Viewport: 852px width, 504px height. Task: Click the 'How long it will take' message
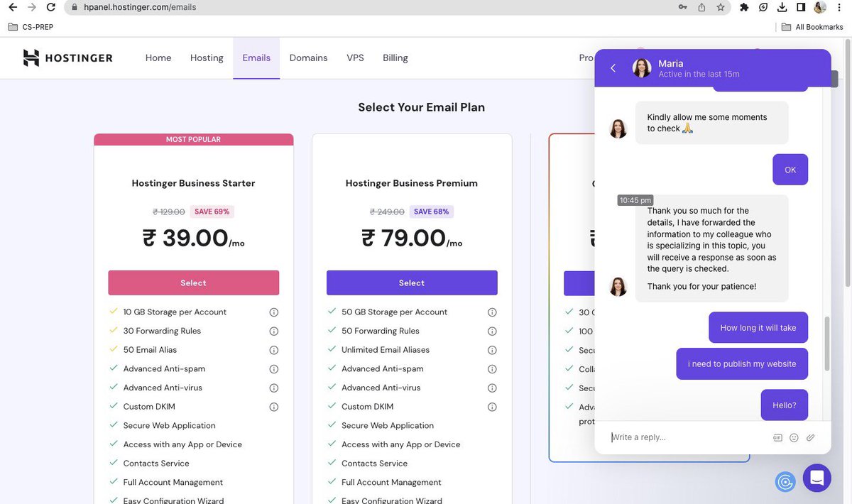tap(758, 328)
